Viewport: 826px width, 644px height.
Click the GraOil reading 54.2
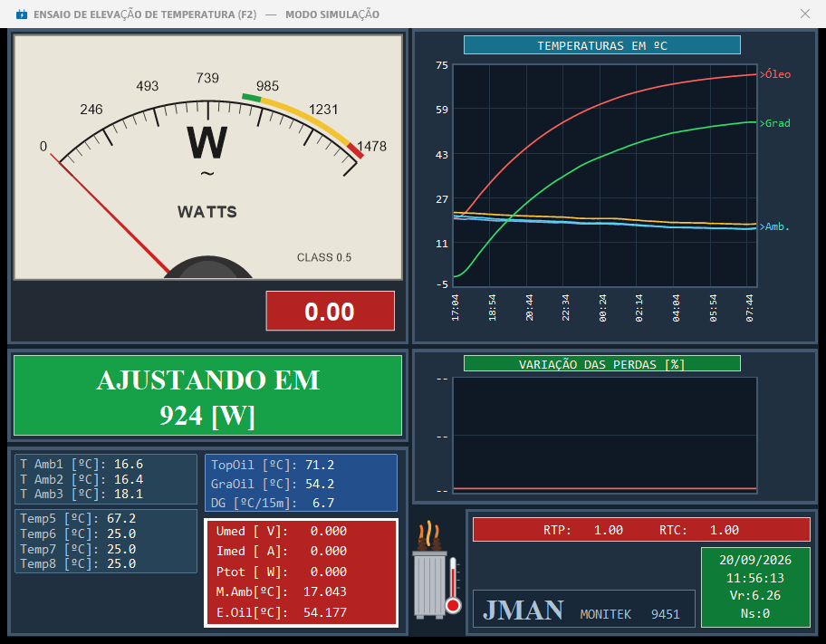point(320,485)
